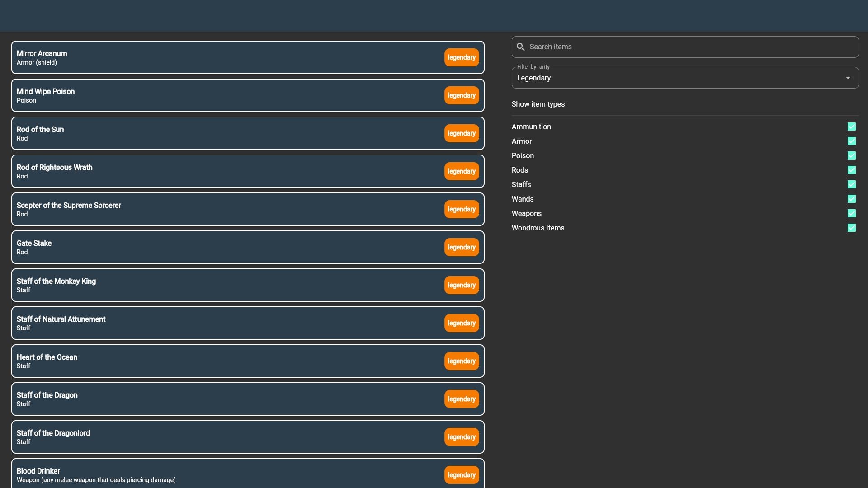Image resolution: width=868 pixels, height=488 pixels.
Task: Click the search magnifier icon
Action: tap(520, 47)
